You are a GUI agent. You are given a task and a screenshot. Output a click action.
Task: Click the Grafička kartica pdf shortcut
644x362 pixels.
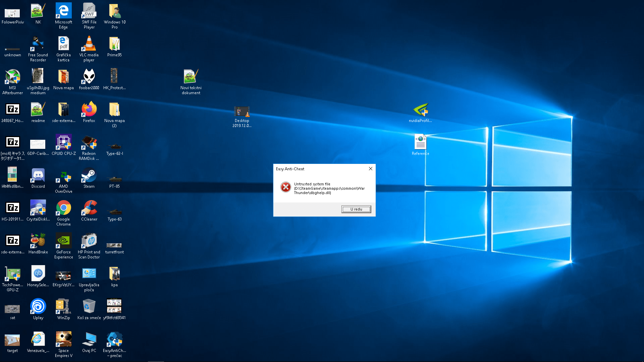tap(63, 49)
